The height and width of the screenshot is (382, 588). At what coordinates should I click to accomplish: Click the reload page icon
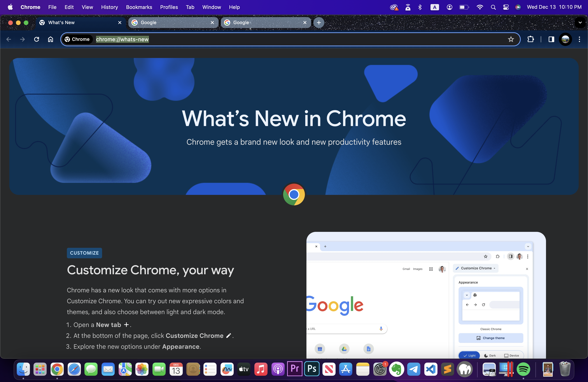37,39
